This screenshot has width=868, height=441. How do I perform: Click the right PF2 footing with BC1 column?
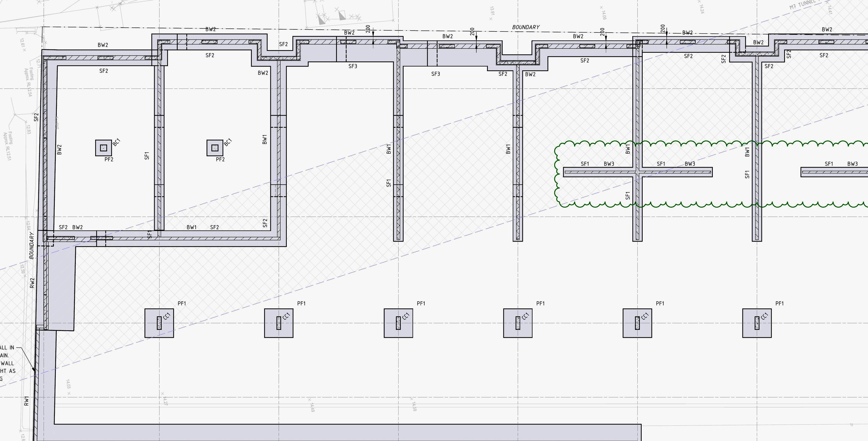point(215,148)
